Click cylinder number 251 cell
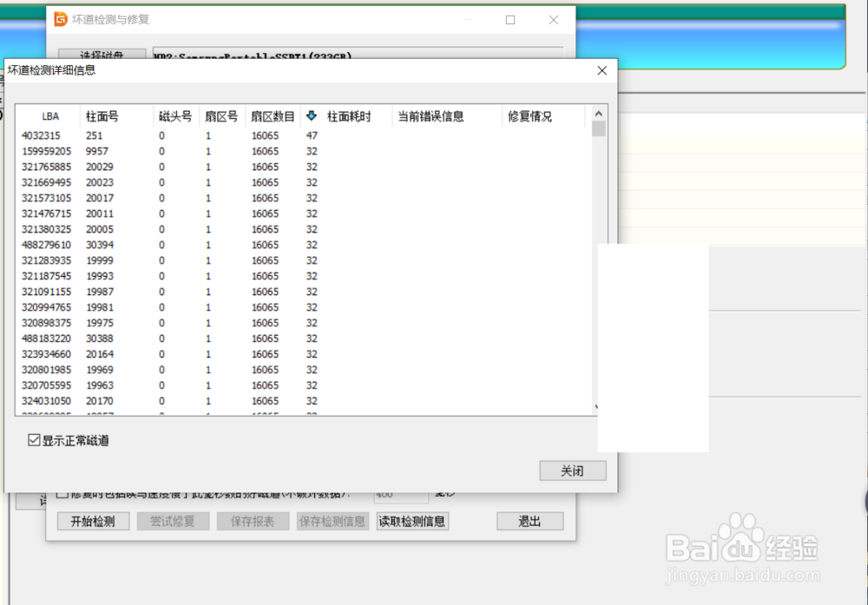The width and height of the screenshot is (868, 605). pyautogui.click(x=94, y=135)
